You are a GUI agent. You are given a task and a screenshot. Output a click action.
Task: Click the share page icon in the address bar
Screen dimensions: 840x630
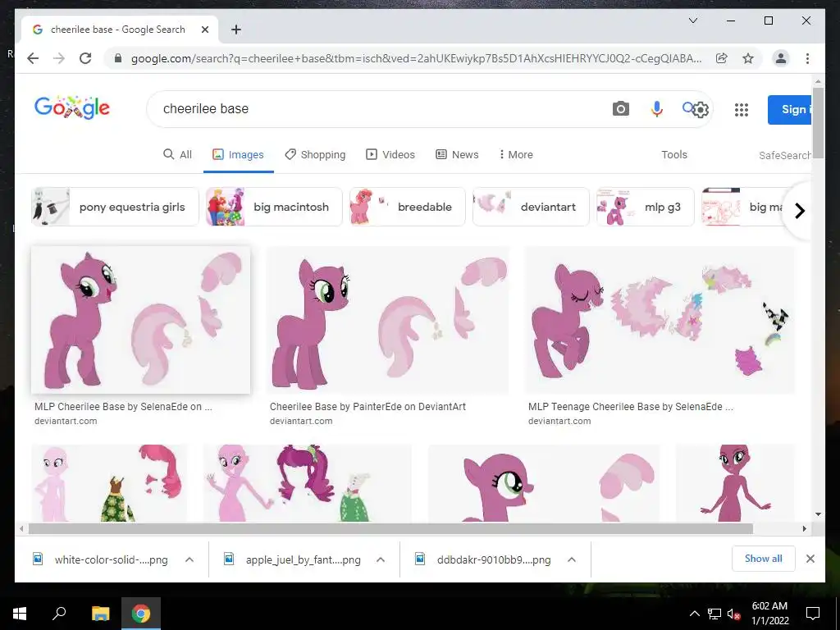[x=722, y=58]
